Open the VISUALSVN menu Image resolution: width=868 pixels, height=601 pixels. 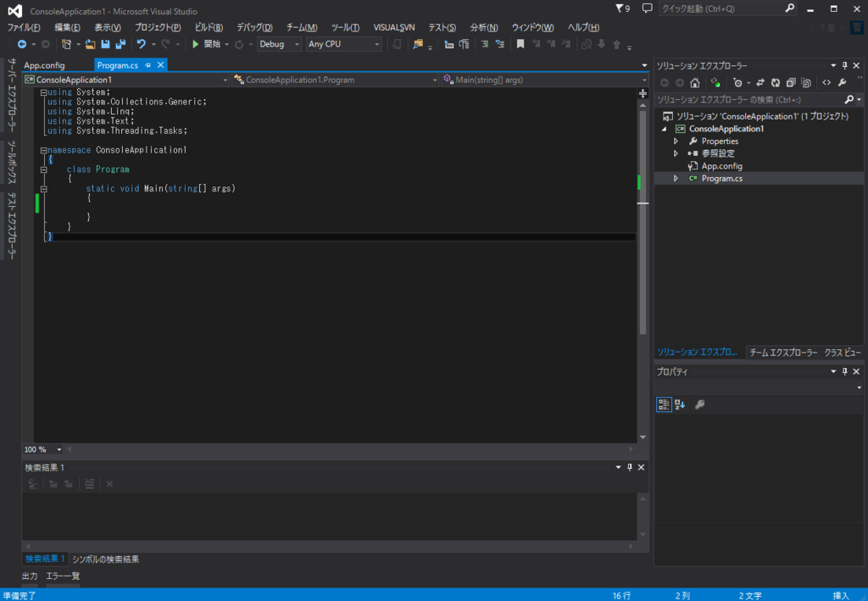point(394,27)
